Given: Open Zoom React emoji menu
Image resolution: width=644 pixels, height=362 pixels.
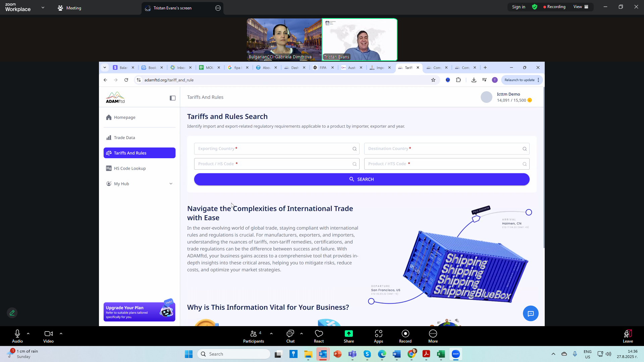Looking at the screenshot, I should click(x=319, y=336).
